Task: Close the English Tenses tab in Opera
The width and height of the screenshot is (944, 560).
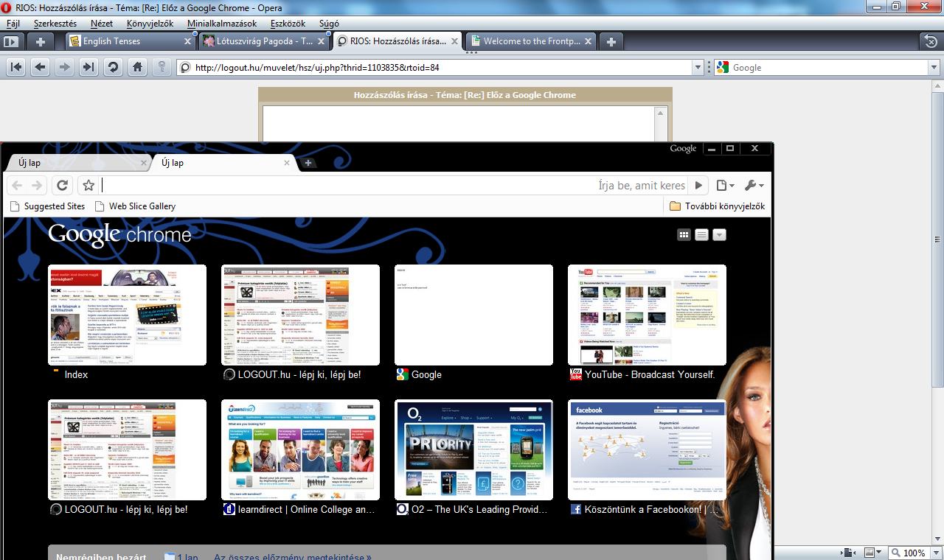Action: point(187,41)
